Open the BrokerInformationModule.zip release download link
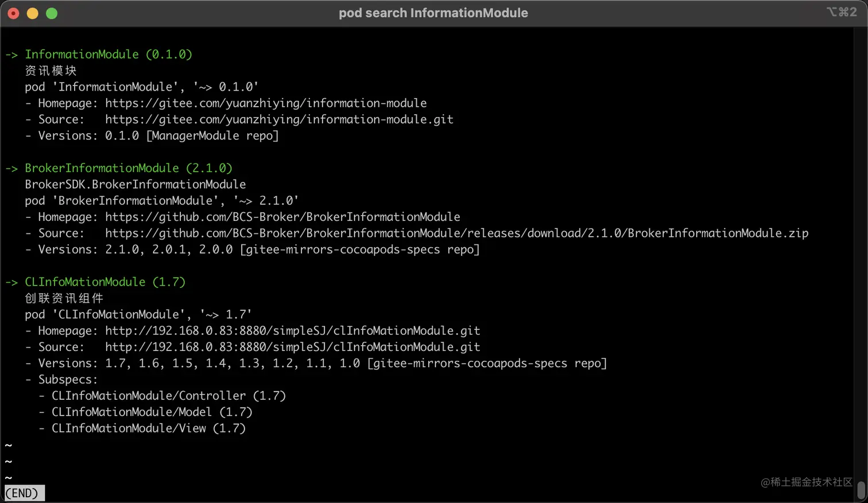Image resolution: width=868 pixels, height=503 pixels. click(x=457, y=233)
